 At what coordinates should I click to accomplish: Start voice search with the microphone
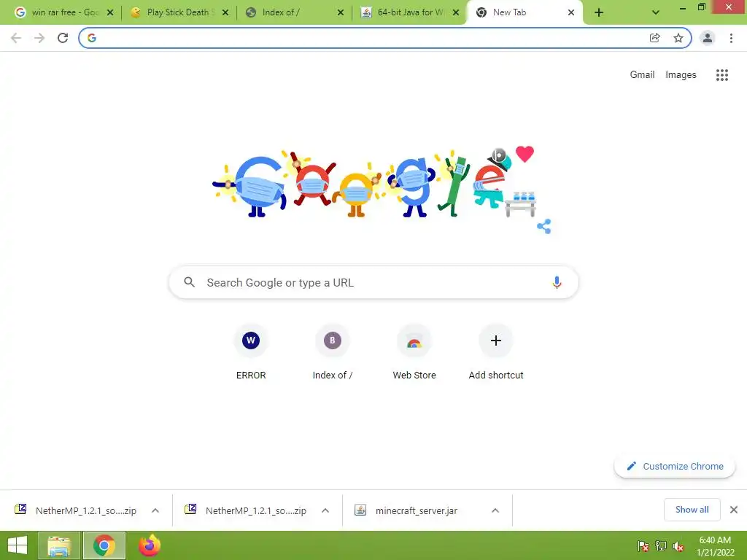(557, 282)
